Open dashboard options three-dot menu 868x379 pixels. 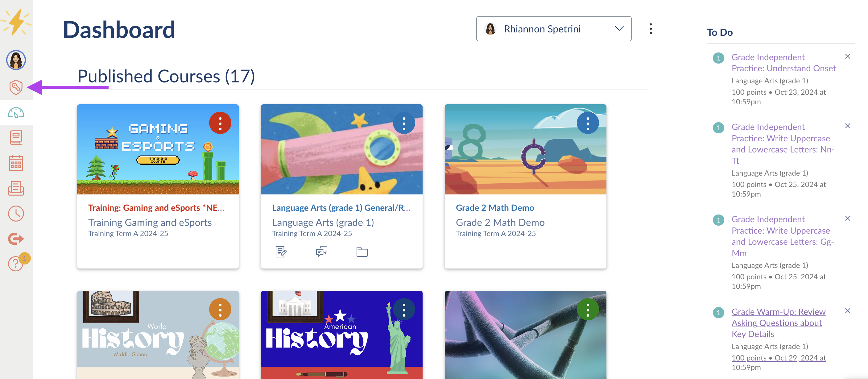(651, 29)
